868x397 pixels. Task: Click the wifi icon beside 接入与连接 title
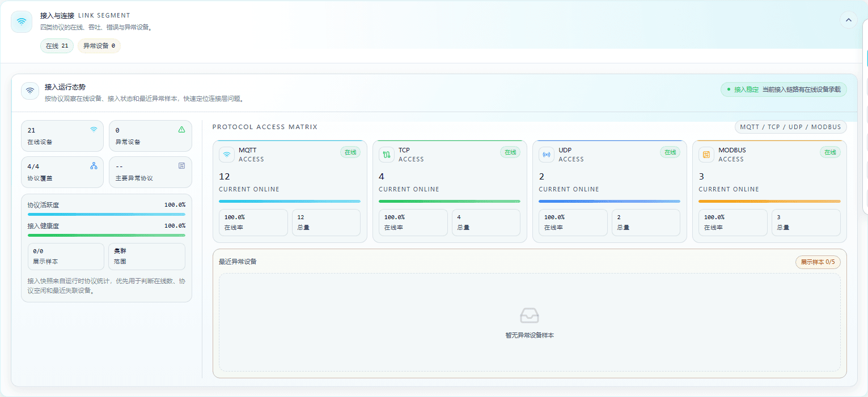(22, 22)
